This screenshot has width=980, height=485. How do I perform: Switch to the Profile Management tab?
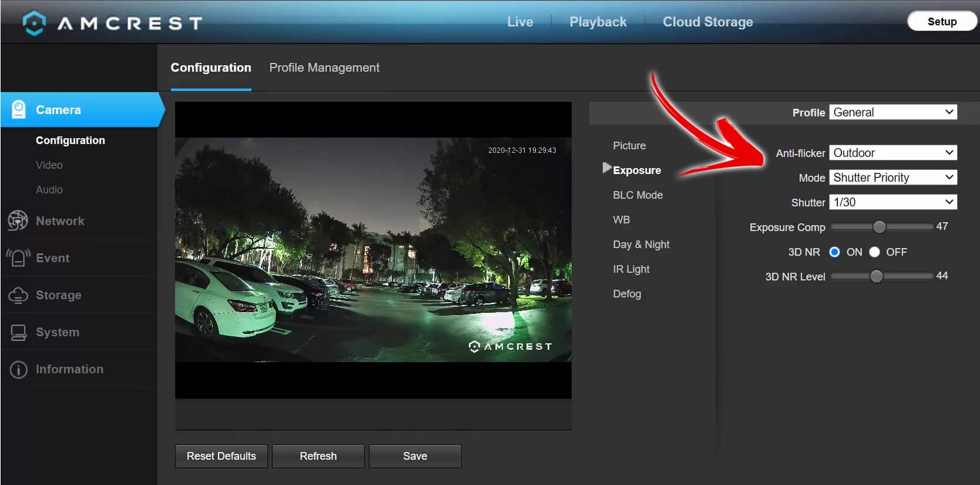point(324,68)
